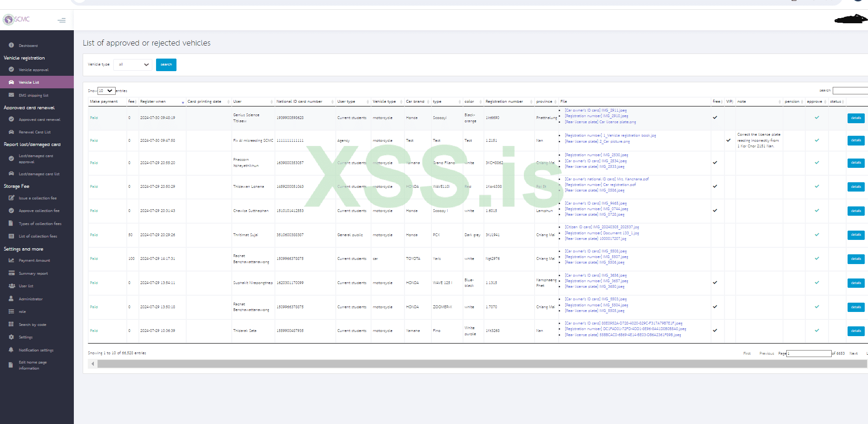Viewport: 868px width, 424px height.
Task: Click the Issue a collection fee icon
Action: click(x=11, y=198)
